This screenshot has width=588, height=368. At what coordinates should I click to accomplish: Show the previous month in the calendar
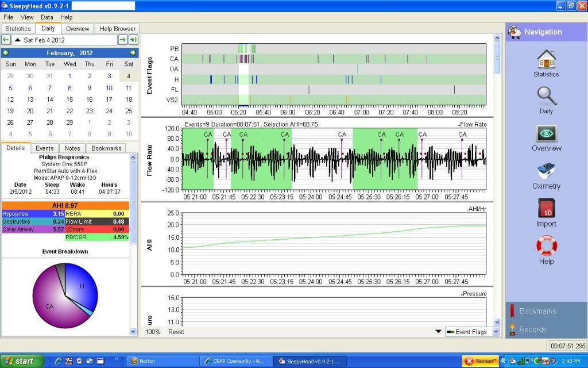click(6, 53)
